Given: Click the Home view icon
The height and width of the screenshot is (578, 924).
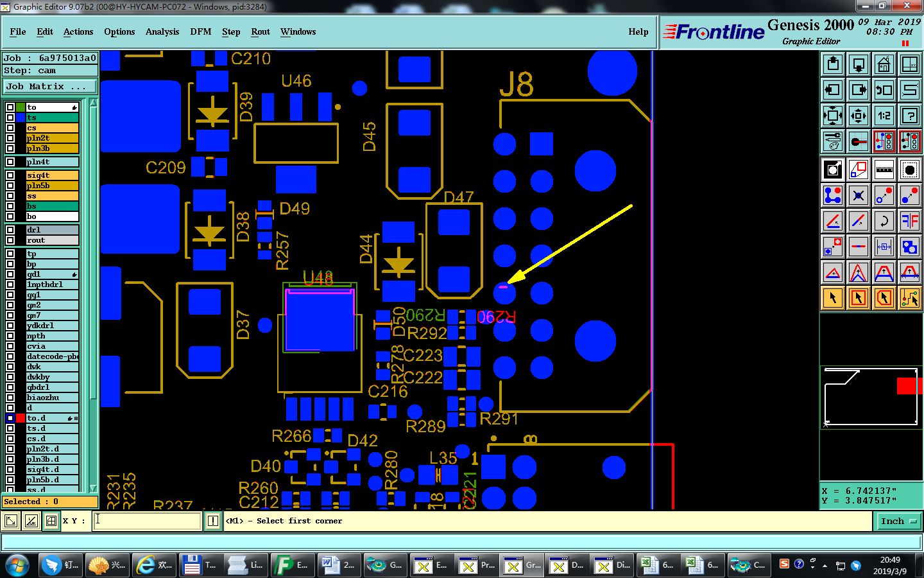Looking at the screenshot, I should click(x=884, y=64).
